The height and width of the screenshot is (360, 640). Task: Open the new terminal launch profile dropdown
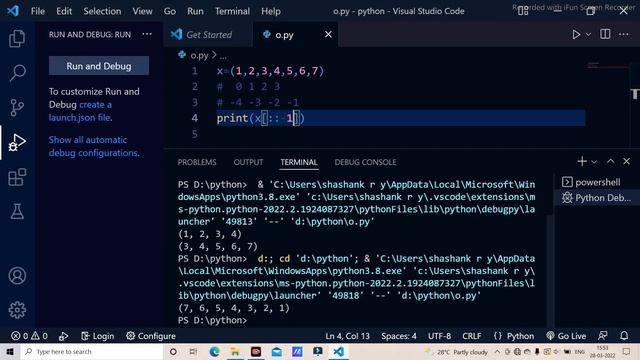coord(594,162)
